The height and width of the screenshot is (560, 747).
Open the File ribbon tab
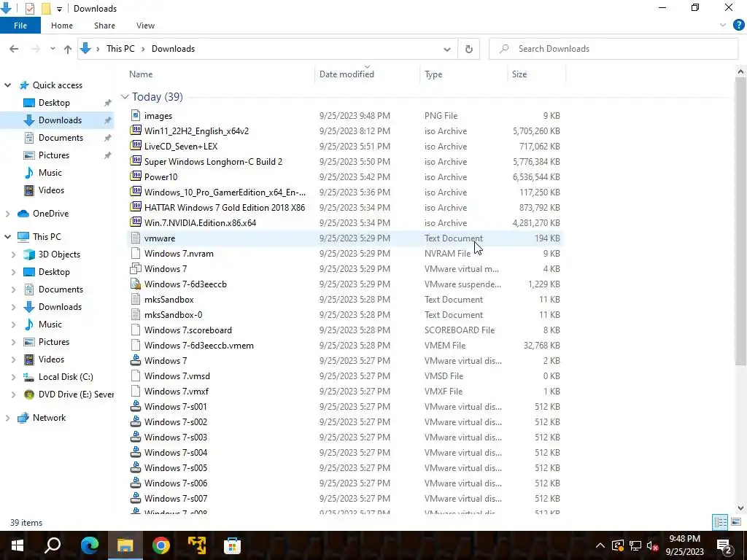tap(20, 26)
